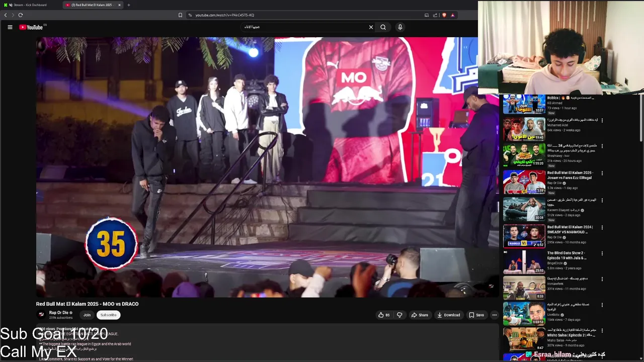Click the '209k subscribers' text
This screenshot has width=644, height=362.
point(61,318)
